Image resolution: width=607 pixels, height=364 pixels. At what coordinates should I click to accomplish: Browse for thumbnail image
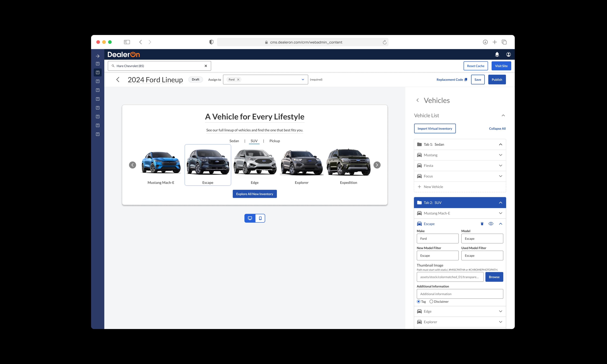(494, 277)
